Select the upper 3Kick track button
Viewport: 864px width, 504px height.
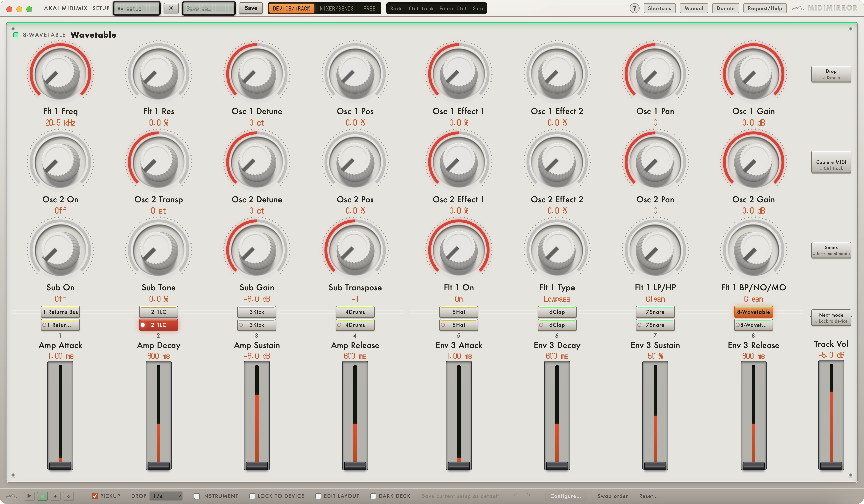pos(257,312)
